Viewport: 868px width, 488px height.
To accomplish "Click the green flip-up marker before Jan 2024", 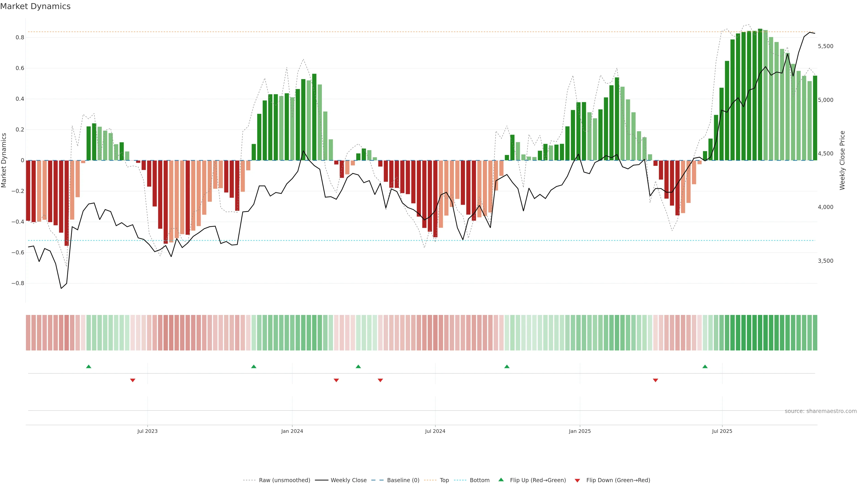I will pos(254,366).
